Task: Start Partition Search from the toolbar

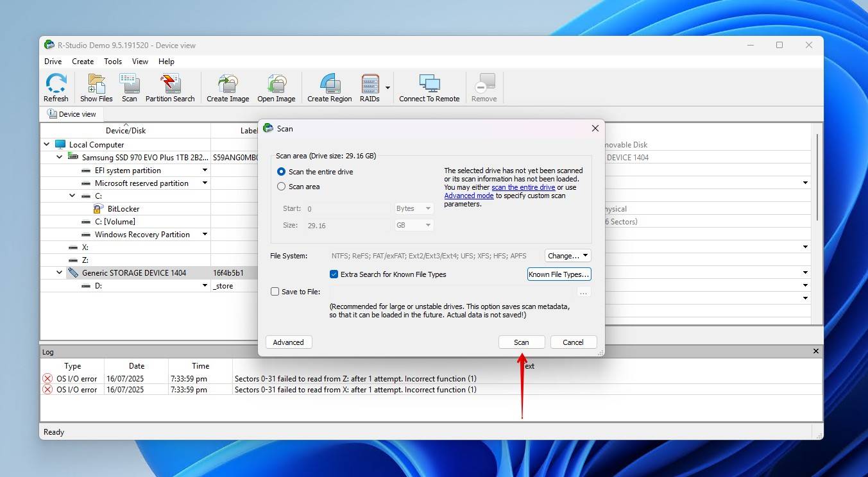Action: coord(170,88)
